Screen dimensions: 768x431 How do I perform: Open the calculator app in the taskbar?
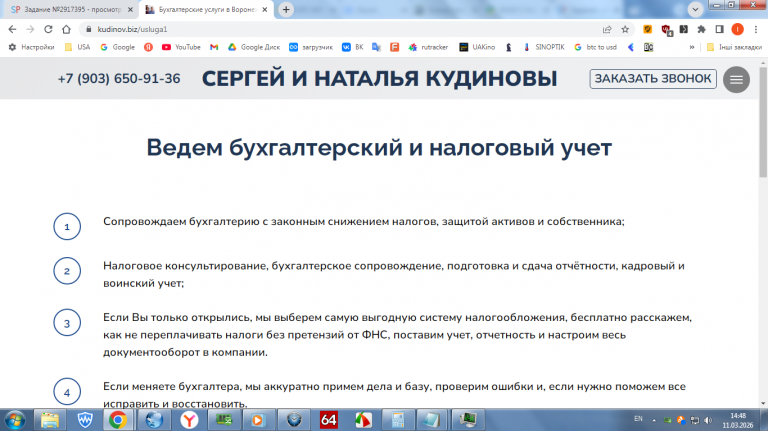[x=398, y=420]
